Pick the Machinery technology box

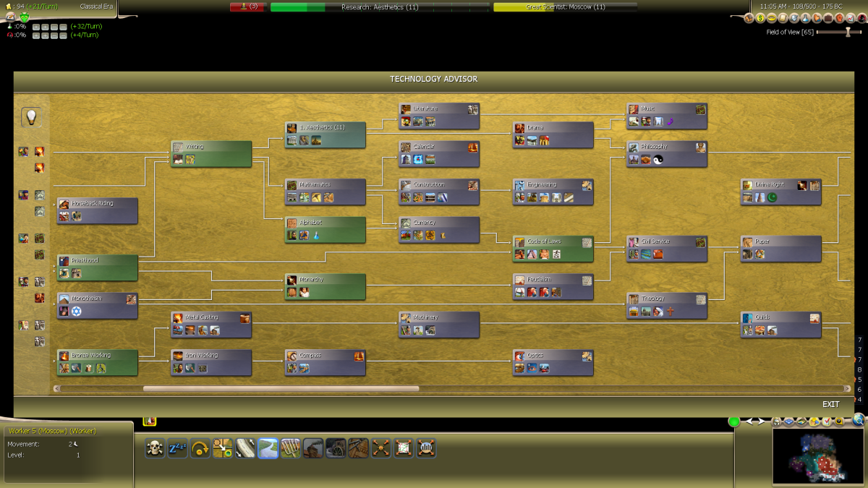coord(439,325)
